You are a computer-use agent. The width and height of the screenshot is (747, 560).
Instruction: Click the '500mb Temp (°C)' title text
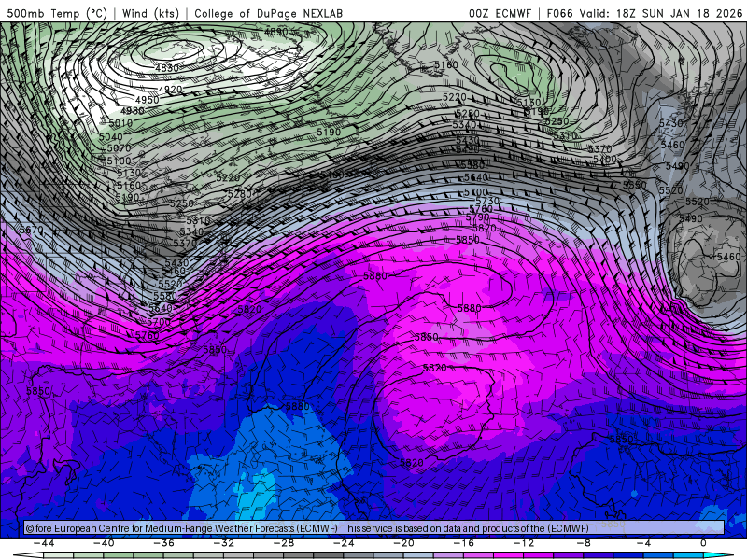tap(57, 13)
